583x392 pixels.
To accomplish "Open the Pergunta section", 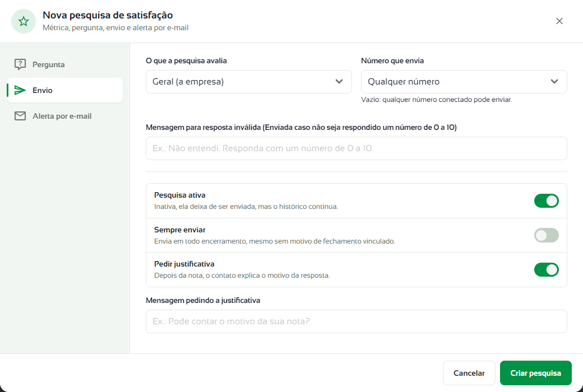I will point(64,64).
